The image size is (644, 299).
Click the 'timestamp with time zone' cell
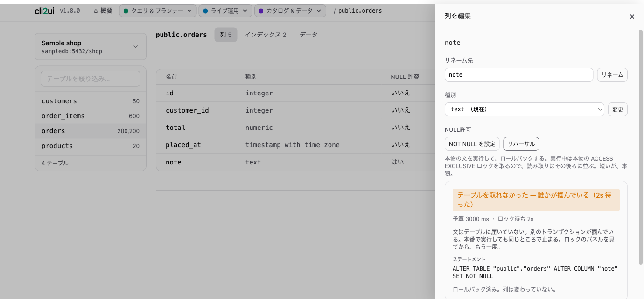(x=293, y=145)
